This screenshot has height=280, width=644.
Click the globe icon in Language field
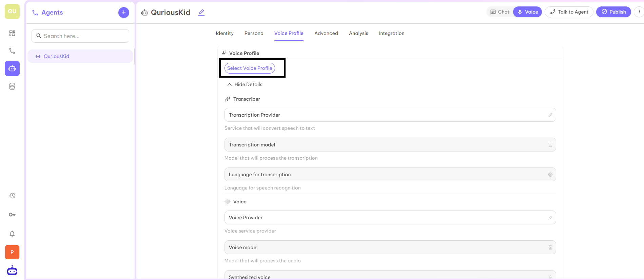(x=550, y=175)
